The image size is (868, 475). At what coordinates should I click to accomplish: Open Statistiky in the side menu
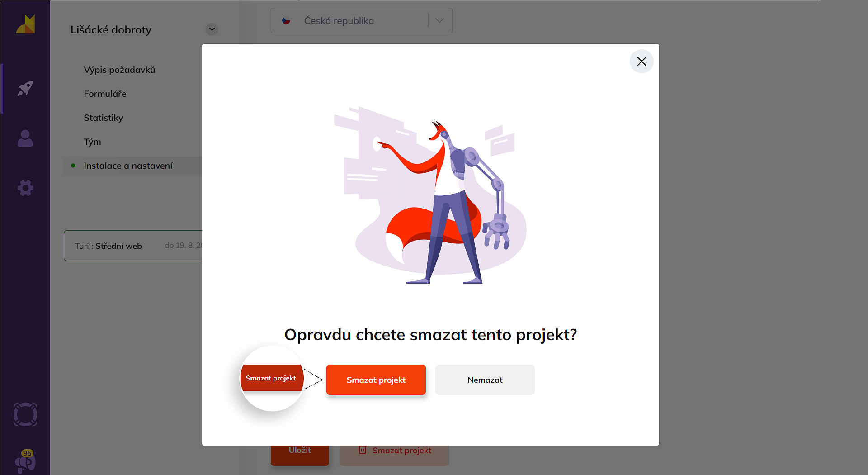point(104,118)
